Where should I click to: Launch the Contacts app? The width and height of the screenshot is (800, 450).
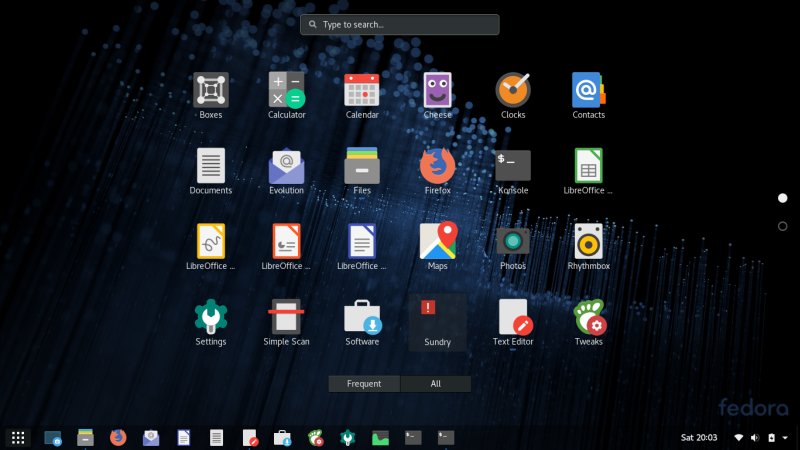coord(588,96)
